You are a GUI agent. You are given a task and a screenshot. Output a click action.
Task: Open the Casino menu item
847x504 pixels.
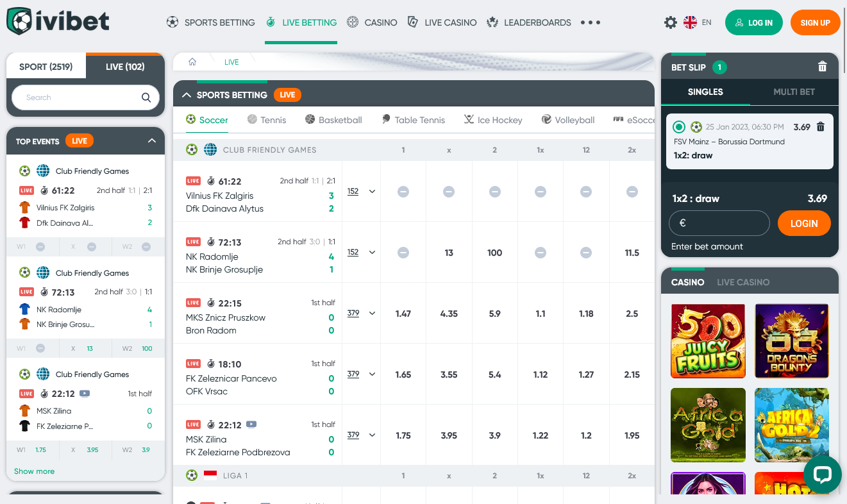372,22
